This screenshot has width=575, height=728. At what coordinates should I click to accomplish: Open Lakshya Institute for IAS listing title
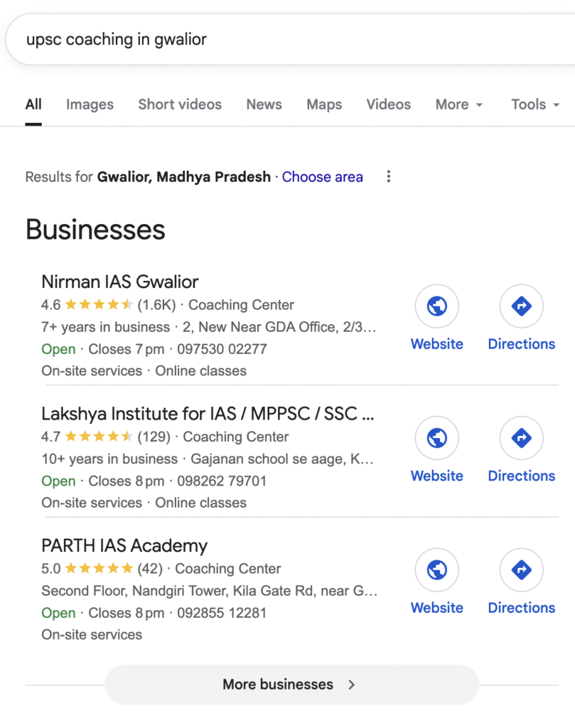click(208, 414)
